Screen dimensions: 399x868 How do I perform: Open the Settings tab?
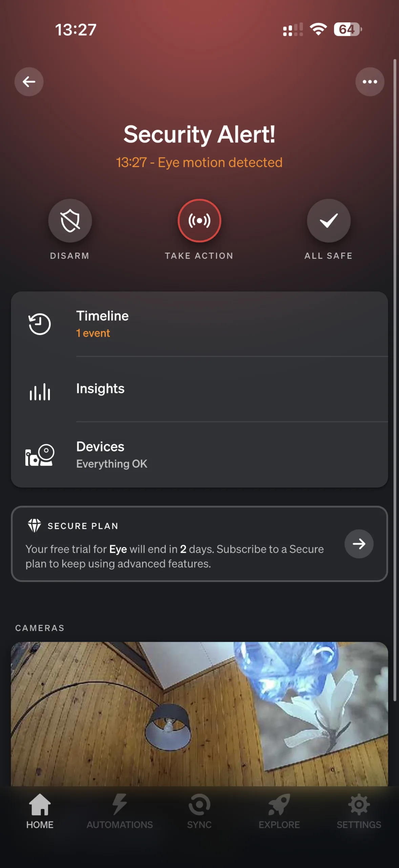tap(359, 811)
